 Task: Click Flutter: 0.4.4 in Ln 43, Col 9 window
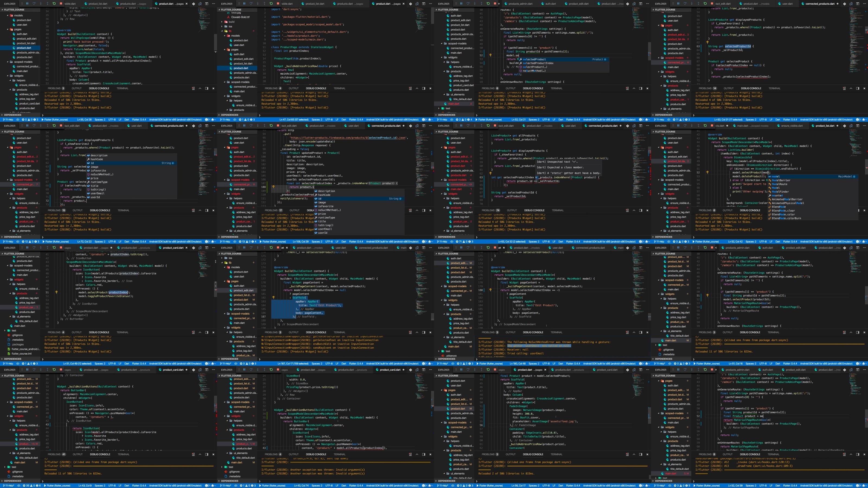tap(139, 486)
